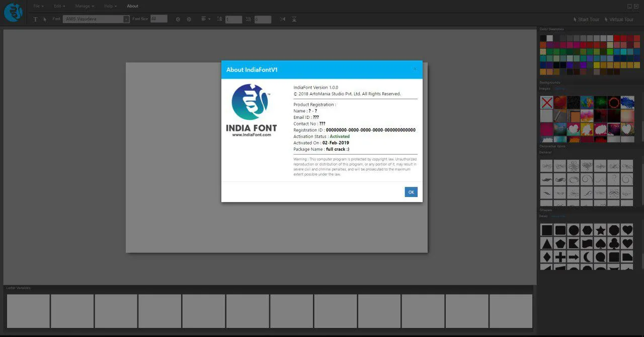Insert the speech bubble shape

click(600, 257)
